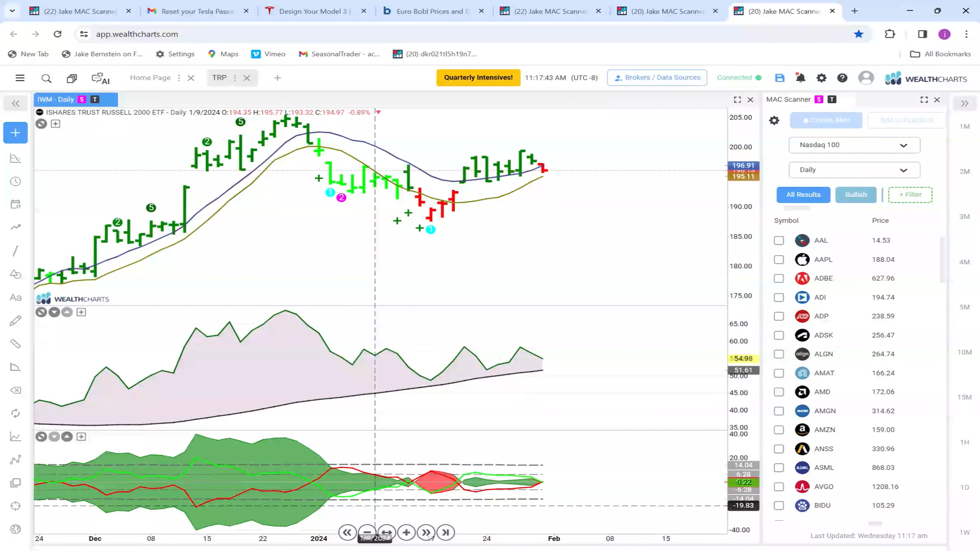
Task: Show All Results in the scanner
Action: click(x=803, y=195)
